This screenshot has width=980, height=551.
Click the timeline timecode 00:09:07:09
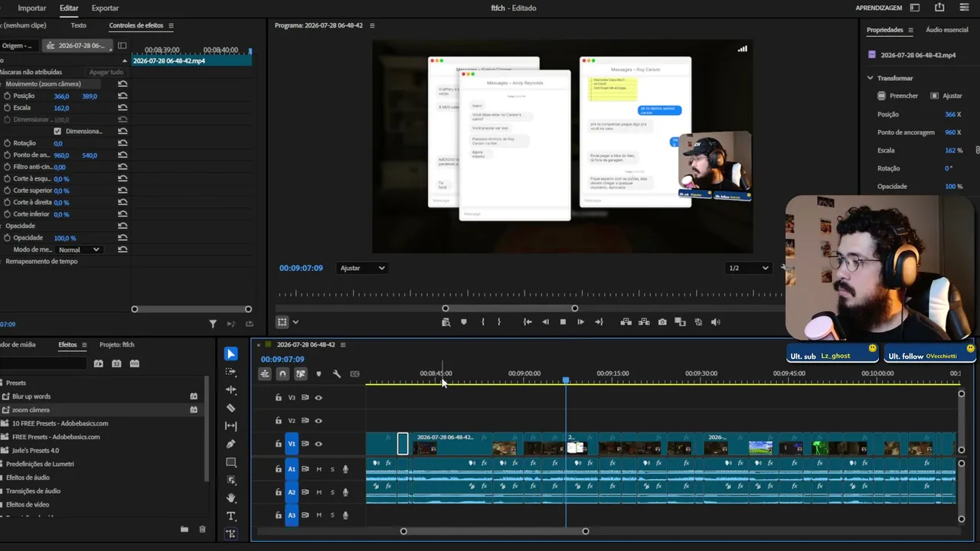point(283,359)
